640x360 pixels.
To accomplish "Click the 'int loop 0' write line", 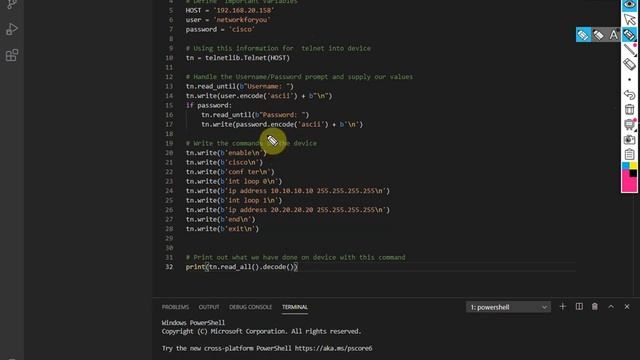I will point(234,181).
